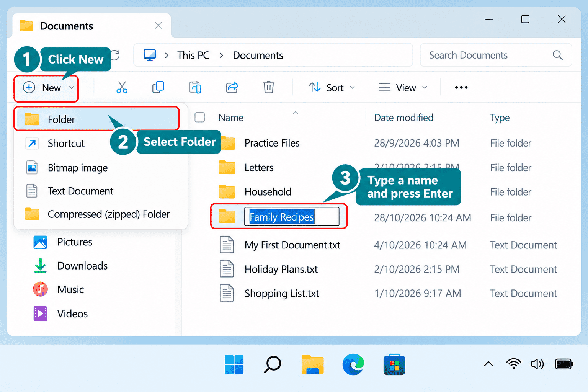Choose Bitmap image from the New menu
Viewport: 588px width, 392px height.
[100, 168]
